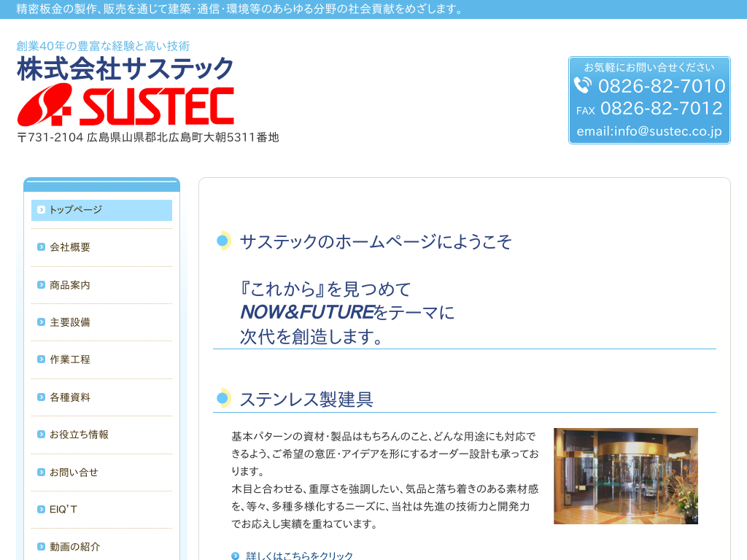
Task: Click the red SUSTEC logo
Action: [125, 105]
